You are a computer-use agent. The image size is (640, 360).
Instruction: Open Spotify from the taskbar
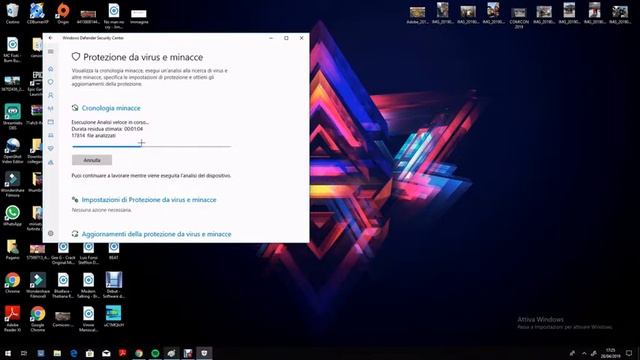(x=155, y=353)
